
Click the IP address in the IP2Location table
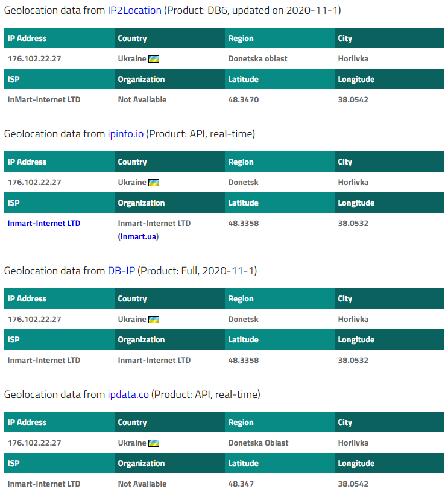(34, 59)
